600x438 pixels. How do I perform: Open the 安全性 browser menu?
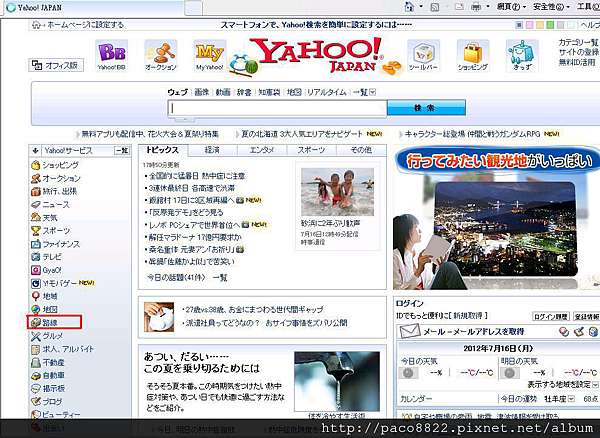551,7
